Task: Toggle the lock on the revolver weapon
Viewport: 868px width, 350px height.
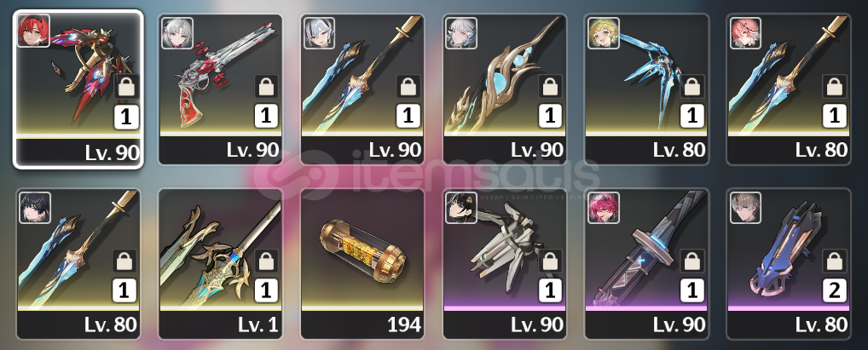Action: click(x=266, y=86)
